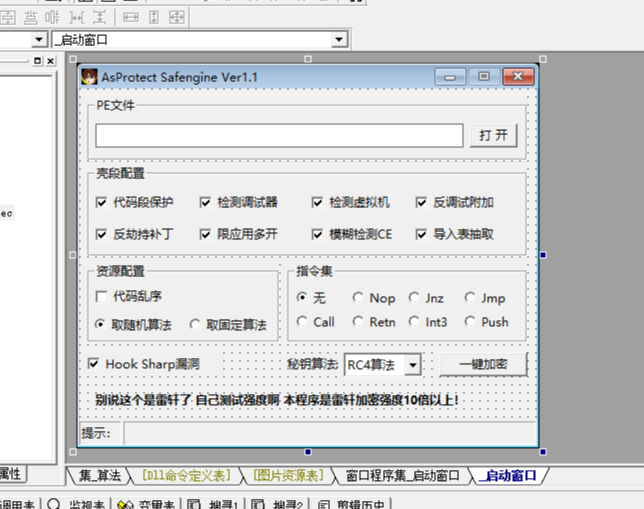Viewport: 644px width, 509px height.
Task: Select the 取随机算法 radio button
Action: pos(100,324)
